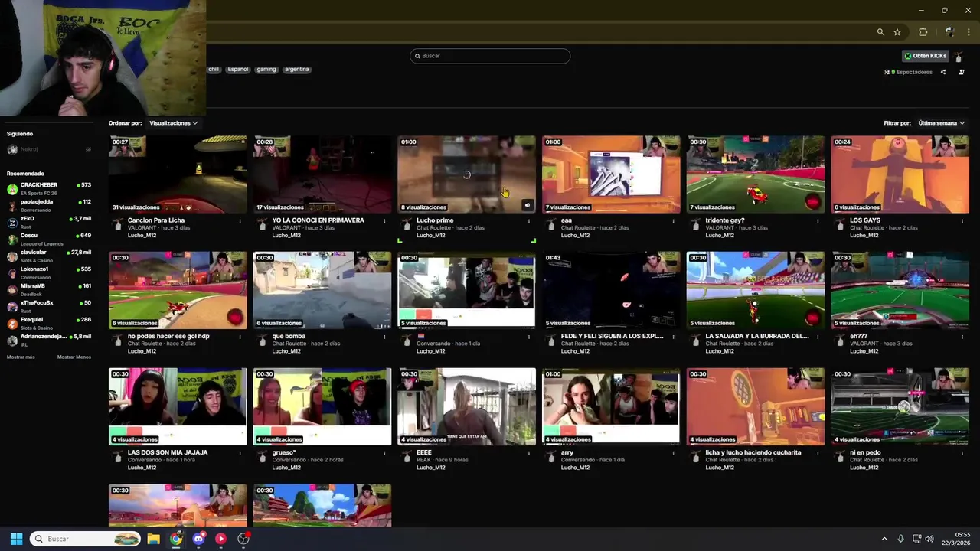Open options menu for tridente gay? clip
This screenshot has width=980, height=551.
point(818,221)
